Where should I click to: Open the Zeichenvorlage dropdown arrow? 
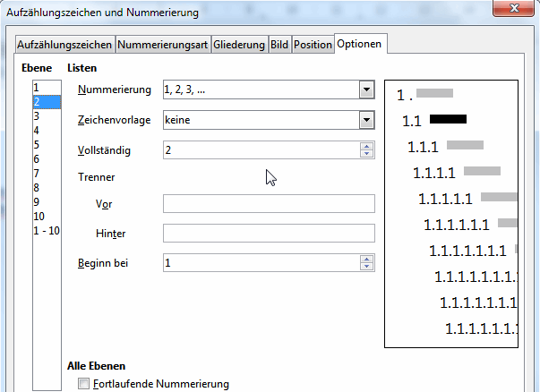click(x=366, y=120)
